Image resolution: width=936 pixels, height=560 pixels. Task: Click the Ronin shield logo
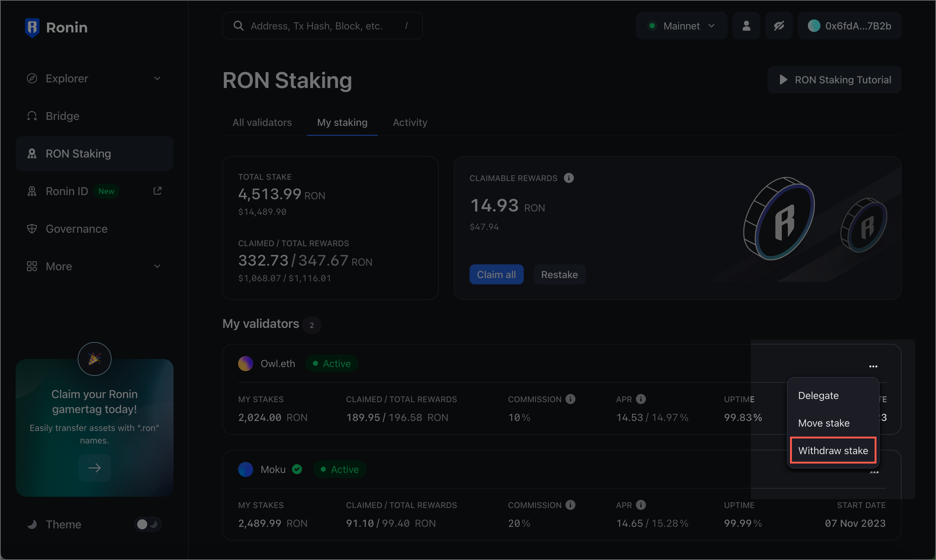(32, 27)
